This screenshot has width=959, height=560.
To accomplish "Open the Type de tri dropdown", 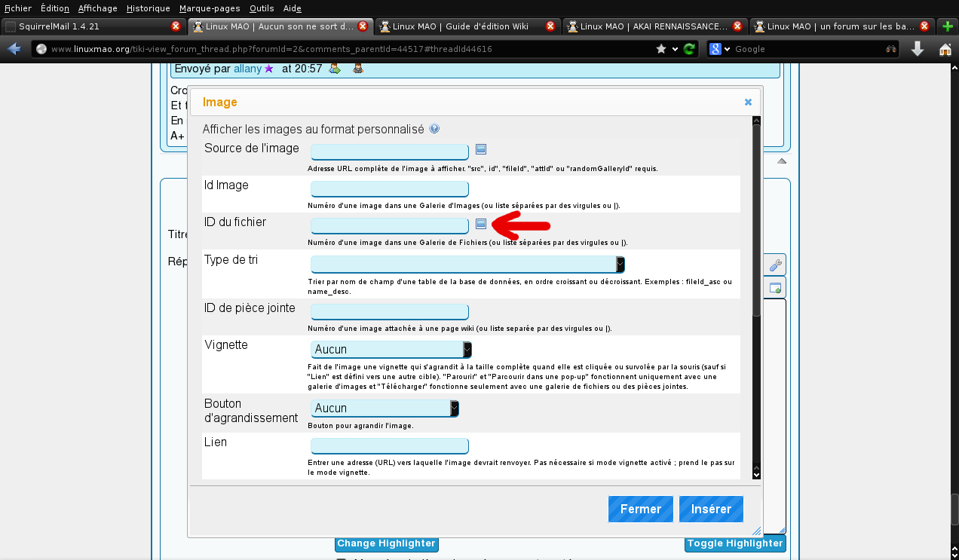I will [x=467, y=264].
